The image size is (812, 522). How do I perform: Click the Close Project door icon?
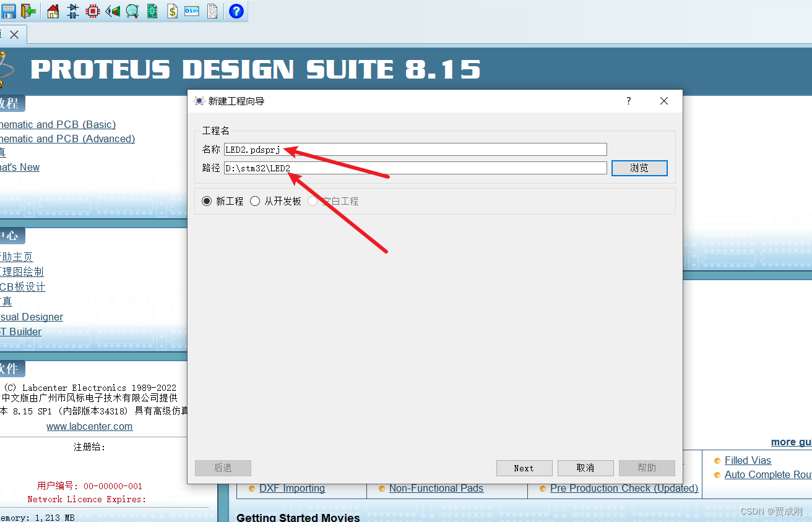(x=28, y=11)
